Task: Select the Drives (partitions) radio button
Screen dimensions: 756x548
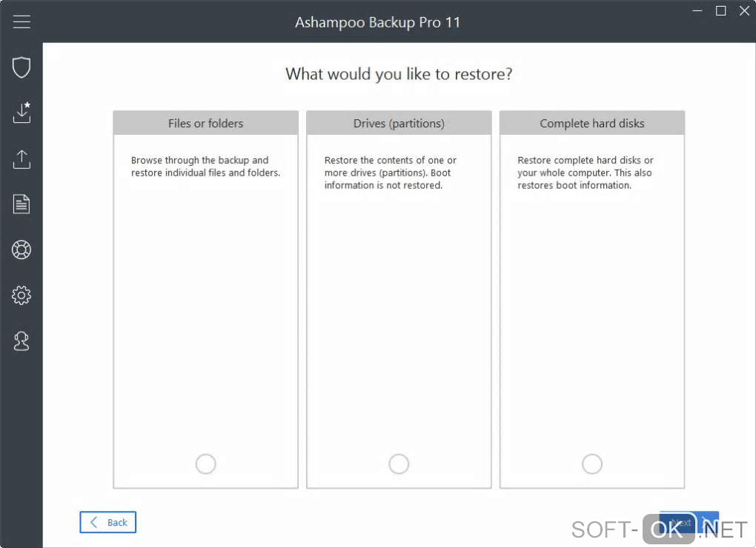Action: pos(399,464)
